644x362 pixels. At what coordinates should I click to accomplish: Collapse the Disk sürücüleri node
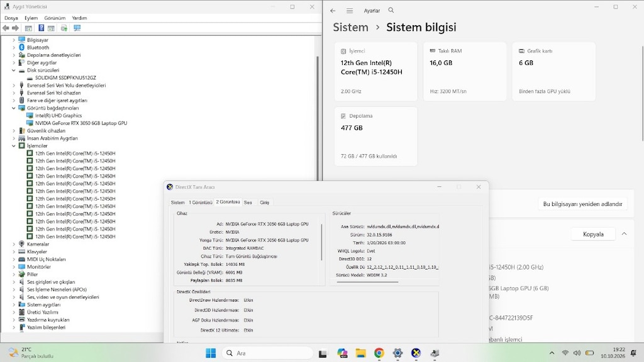coord(14,71)
